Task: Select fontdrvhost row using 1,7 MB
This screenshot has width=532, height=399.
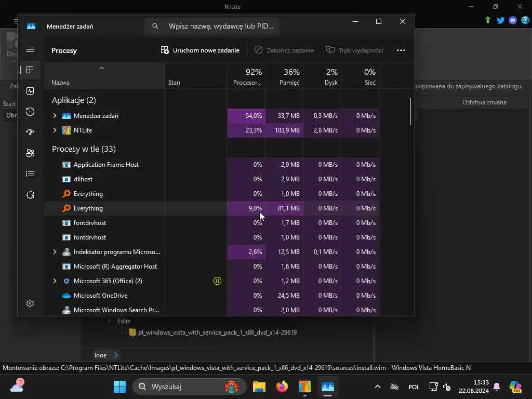Action: click(x=212, y=223)
